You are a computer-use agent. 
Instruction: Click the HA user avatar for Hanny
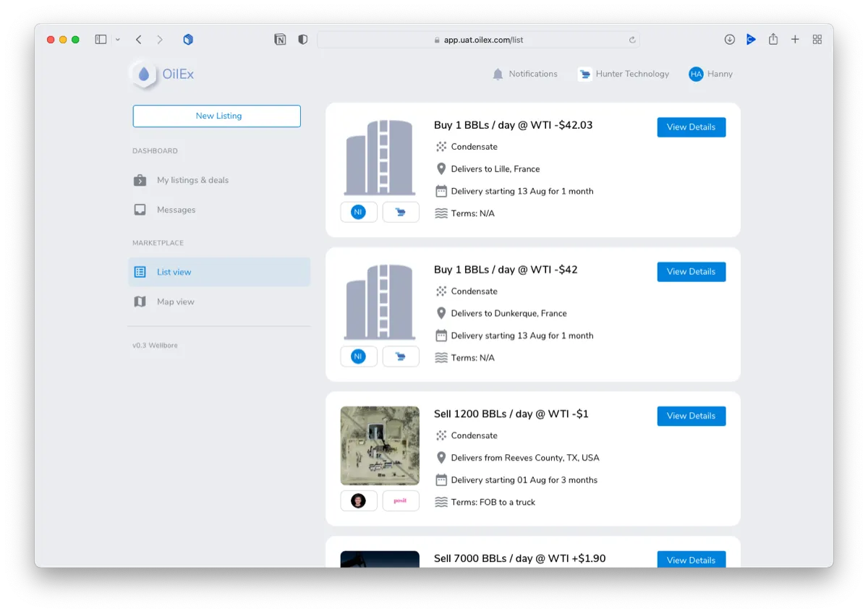pyautogui.click(x=696, y=74)
